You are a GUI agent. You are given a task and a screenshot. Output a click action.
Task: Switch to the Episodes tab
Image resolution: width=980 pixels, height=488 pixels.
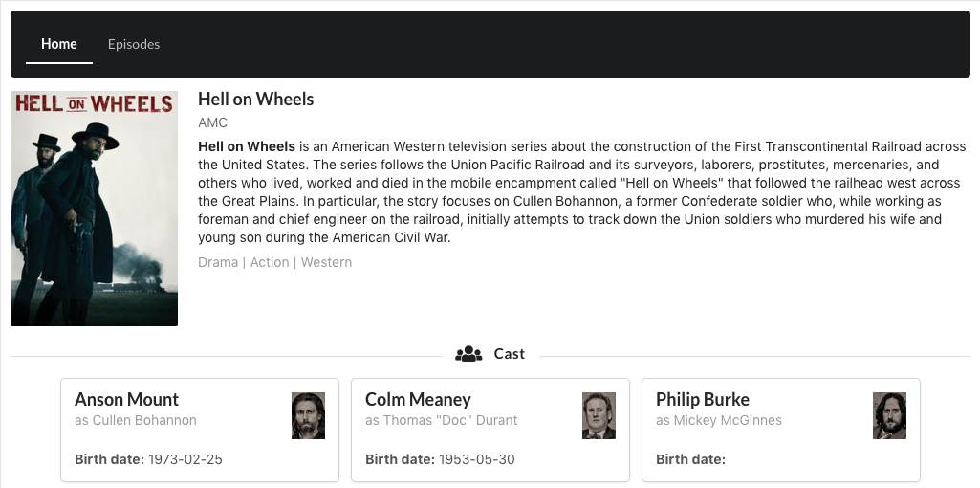point(134,44)
